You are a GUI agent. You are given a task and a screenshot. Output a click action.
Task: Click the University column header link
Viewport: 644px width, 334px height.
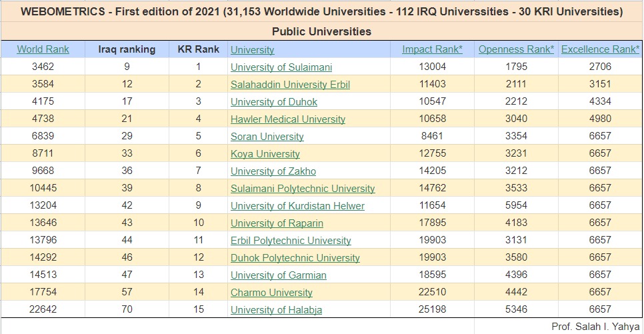coord(252,50)
